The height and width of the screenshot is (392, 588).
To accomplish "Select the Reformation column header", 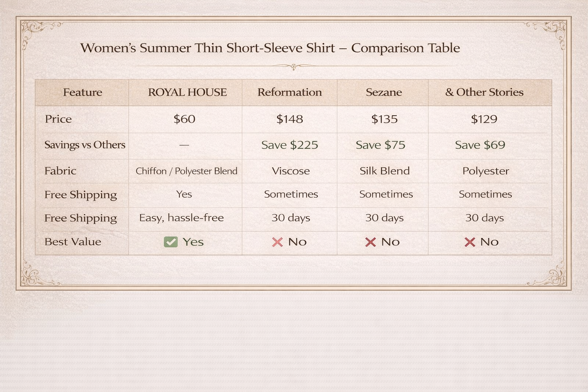I will tap(289, 92).
